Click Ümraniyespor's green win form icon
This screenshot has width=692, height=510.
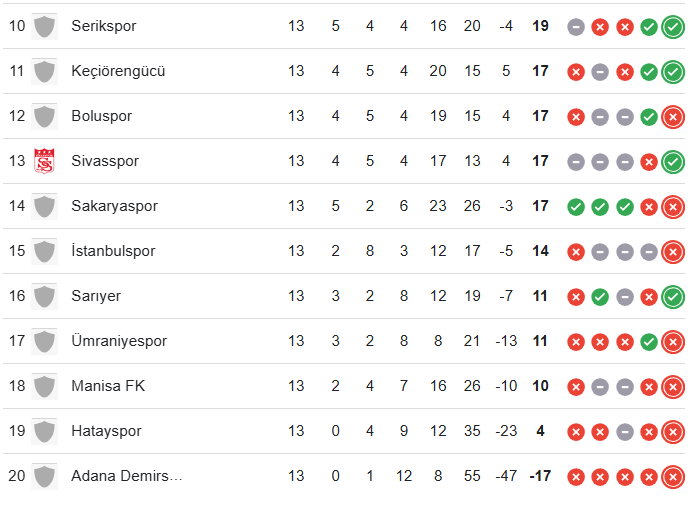649,342
